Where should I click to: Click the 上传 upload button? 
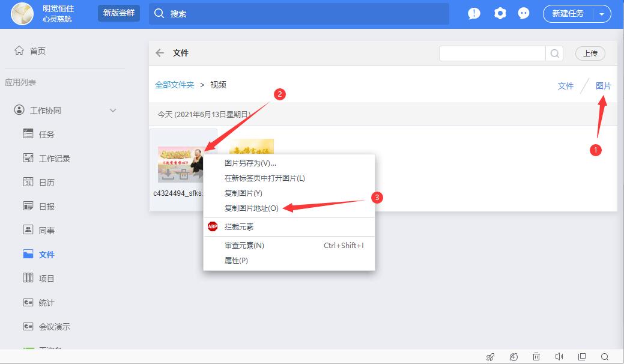[x=590, y=53]
